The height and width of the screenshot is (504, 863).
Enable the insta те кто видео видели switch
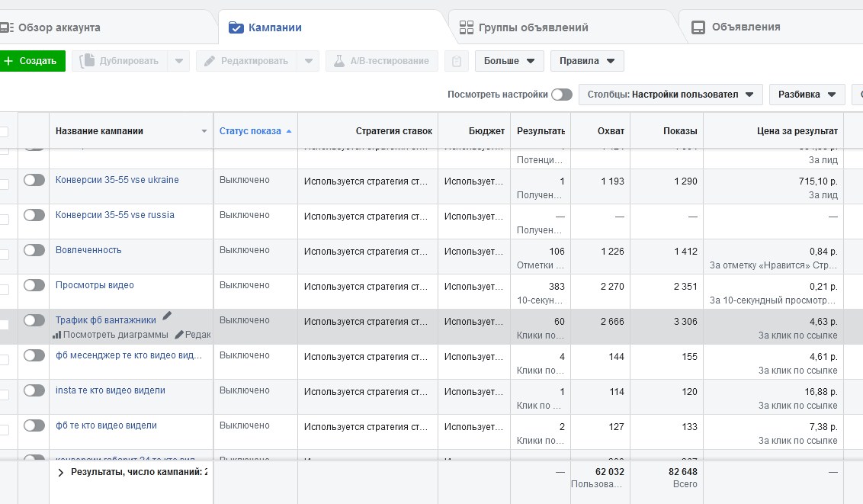[34, 390]
